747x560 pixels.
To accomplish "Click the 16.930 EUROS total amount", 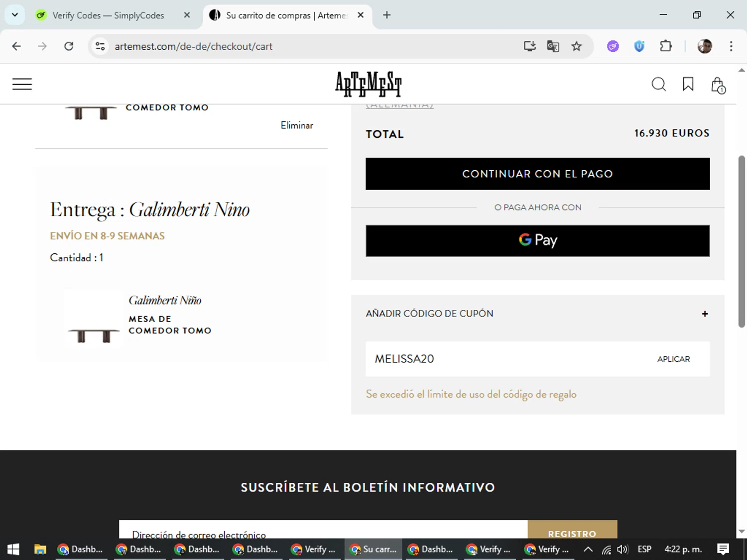I will (x=672, y=133).
